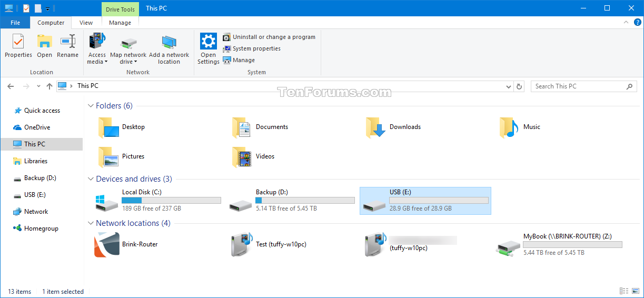The width and height of the screenshot is (644, 298).
Task: Collapse the Folders (6) group
Action: coord(91,106)
